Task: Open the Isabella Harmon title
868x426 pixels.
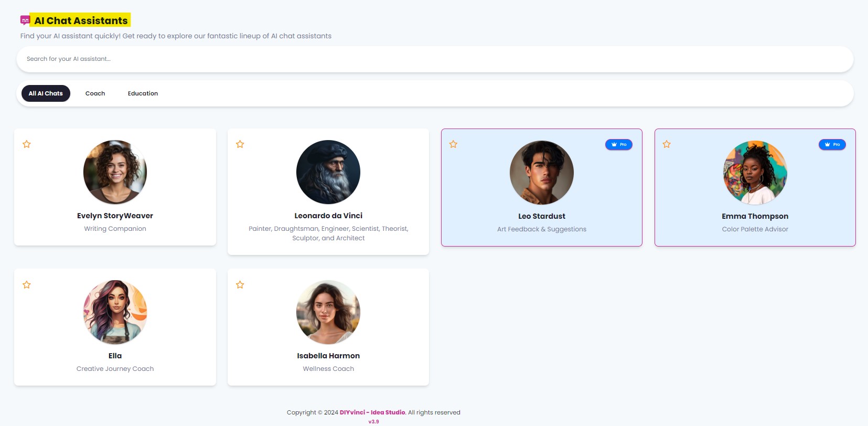Action: 328,356
